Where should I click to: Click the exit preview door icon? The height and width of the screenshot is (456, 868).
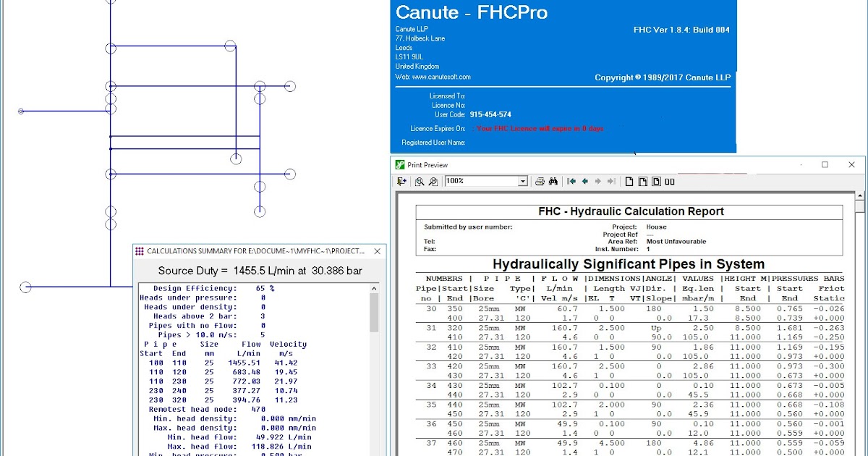point(402,182)
